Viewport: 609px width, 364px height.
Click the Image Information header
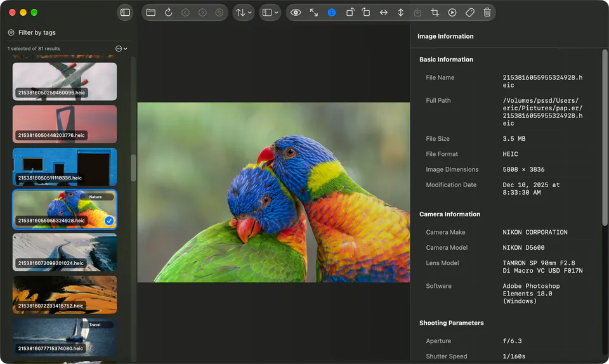[445, 36]
